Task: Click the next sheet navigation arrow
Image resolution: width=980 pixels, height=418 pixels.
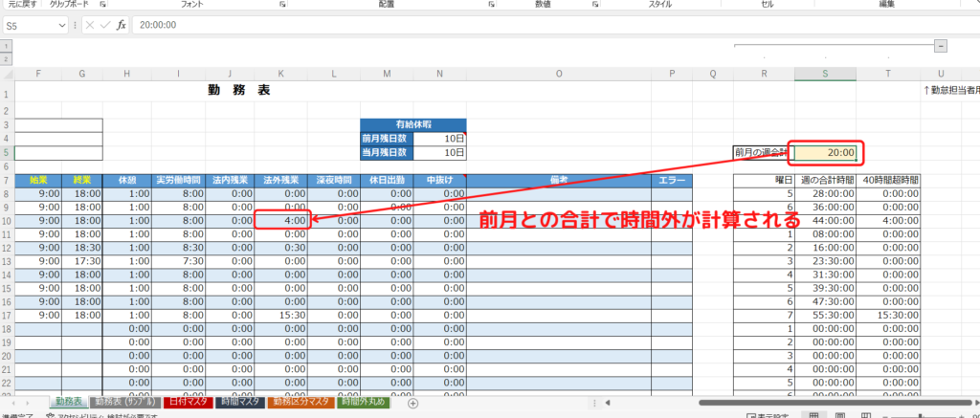Action: click(27, 403)
